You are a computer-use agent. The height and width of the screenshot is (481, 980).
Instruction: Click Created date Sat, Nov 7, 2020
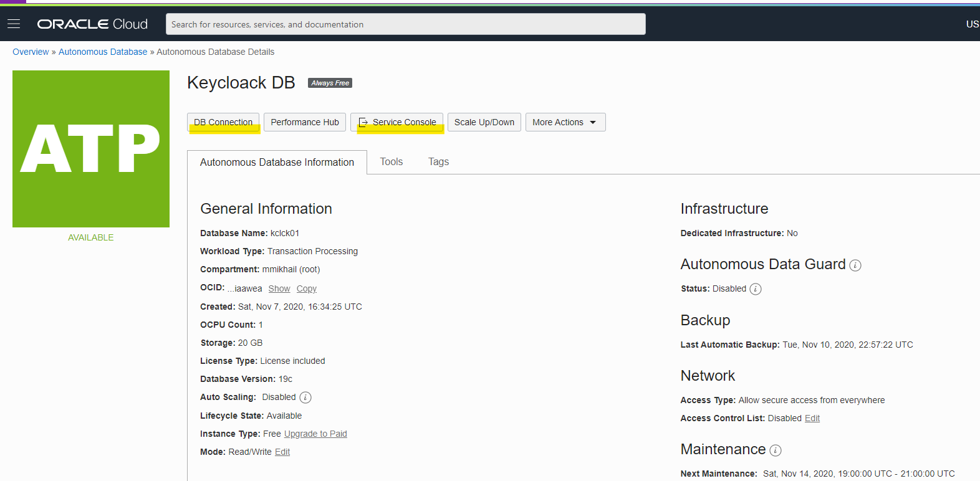(300, 307)
